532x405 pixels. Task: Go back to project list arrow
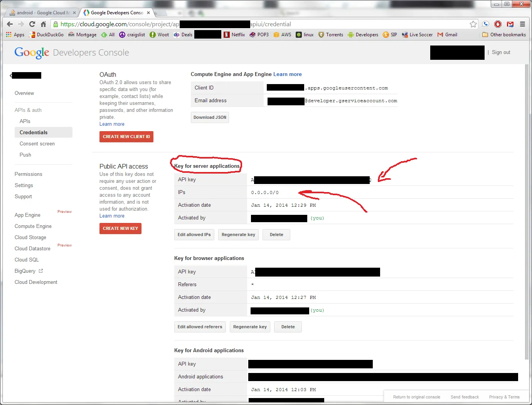point(11,76)
